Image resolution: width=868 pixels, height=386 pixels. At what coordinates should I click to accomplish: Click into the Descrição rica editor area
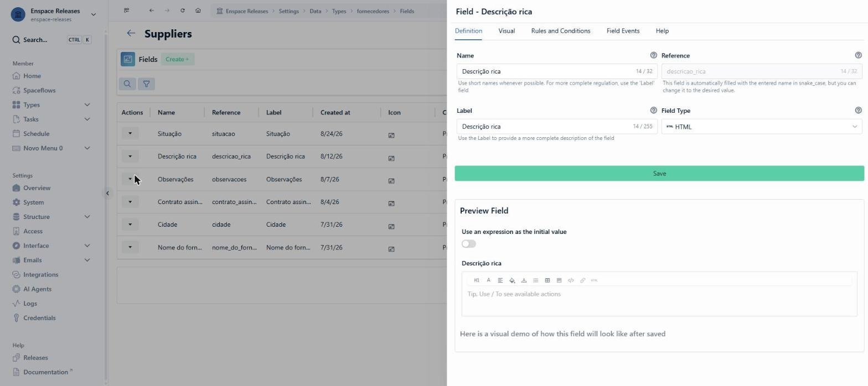(659, 300)
